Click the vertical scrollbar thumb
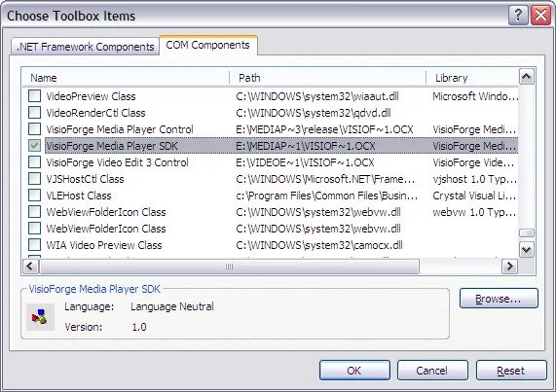Image resolution: width=556 pixels, height=392 pixels. click(x=527, y=233)
